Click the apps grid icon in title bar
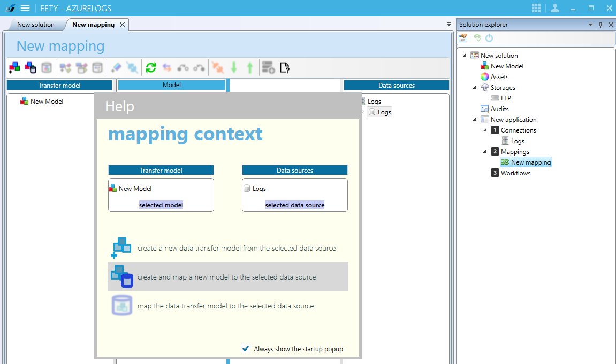Viewport: 616px width, 364px height. pyautogui.click(x=535, y=8)
